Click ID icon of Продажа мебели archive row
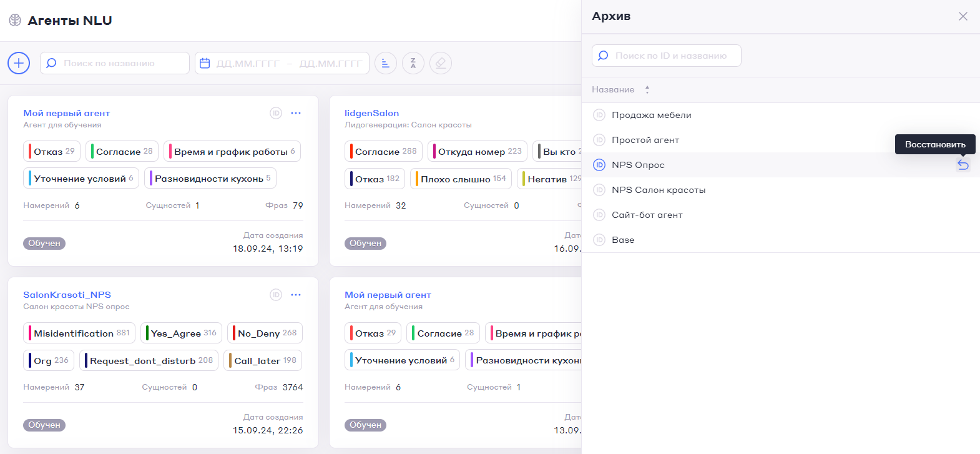 click(599, 115)
